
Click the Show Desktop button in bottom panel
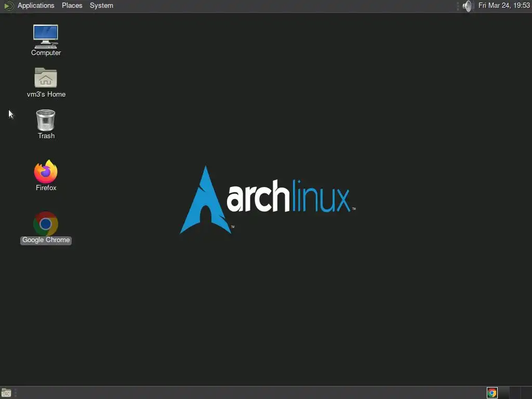coord(6,393)
